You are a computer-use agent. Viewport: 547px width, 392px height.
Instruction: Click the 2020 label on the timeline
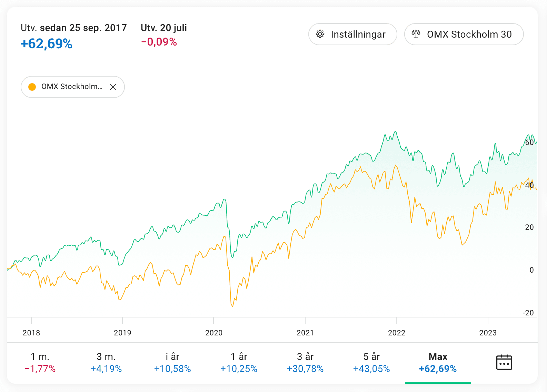click(x=214, y=333)
